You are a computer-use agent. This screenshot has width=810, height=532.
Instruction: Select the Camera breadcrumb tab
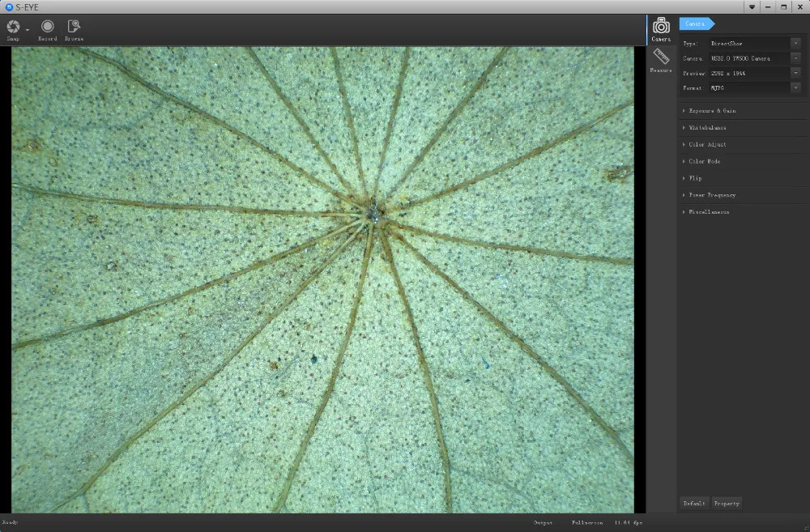click(696, 23)
